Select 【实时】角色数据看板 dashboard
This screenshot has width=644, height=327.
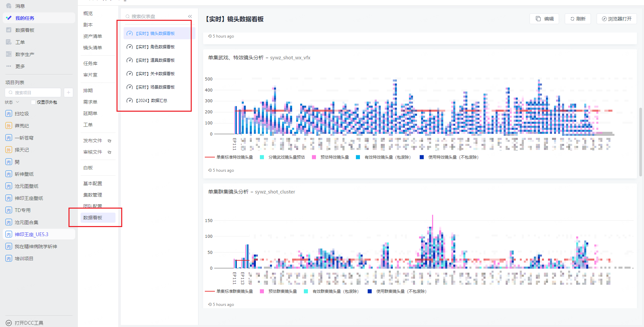(155, 47)
